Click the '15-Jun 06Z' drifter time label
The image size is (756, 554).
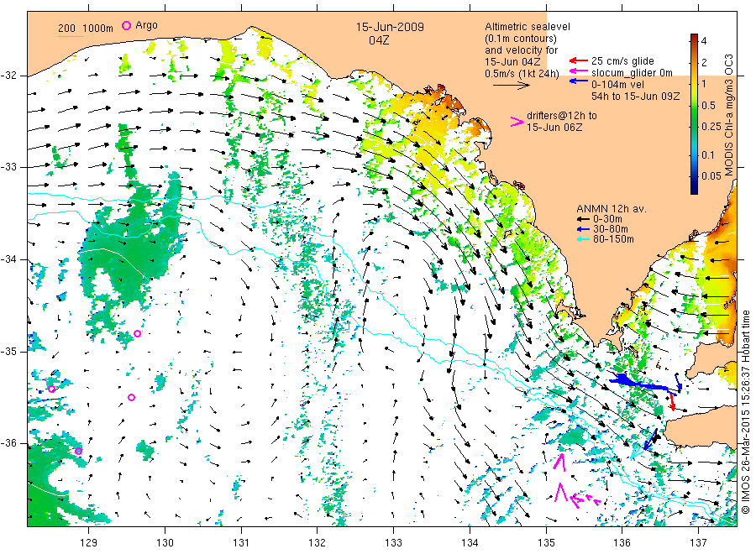[x=554, y=128]
